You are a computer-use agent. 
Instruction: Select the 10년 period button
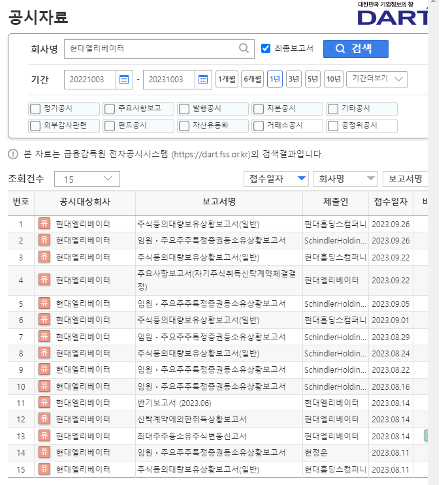point(334,79)
